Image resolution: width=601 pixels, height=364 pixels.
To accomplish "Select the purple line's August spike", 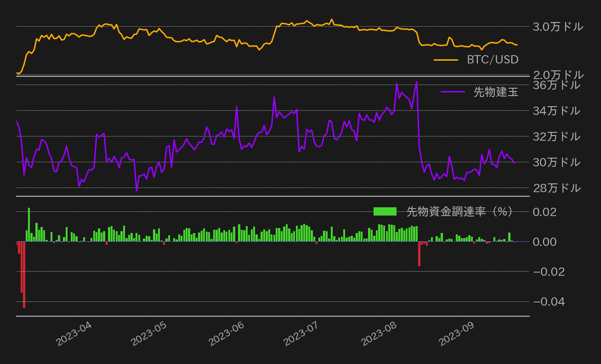I will click(x=416, y=82).
